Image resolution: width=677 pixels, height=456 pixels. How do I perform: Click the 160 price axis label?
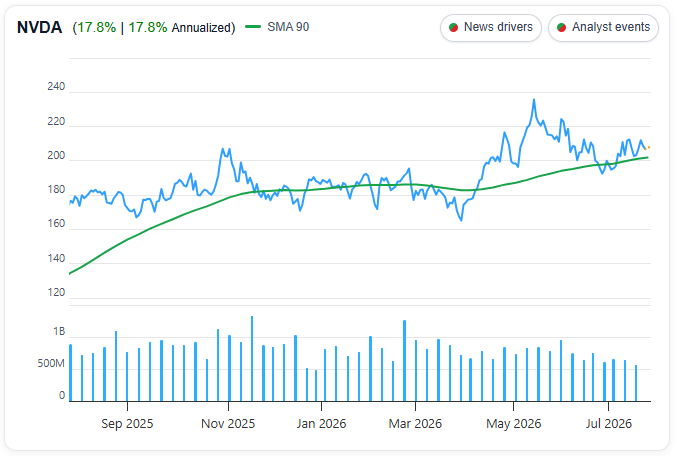pyautogui.click(x=56, y=224)
